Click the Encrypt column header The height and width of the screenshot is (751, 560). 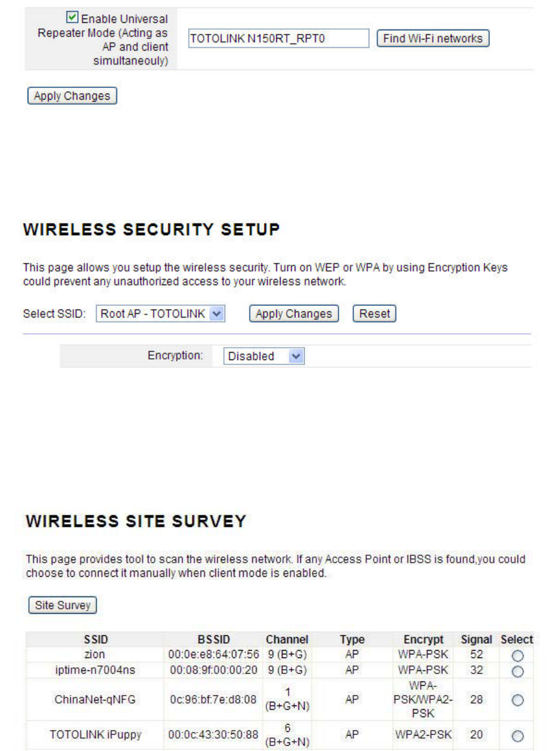point(423,640)
